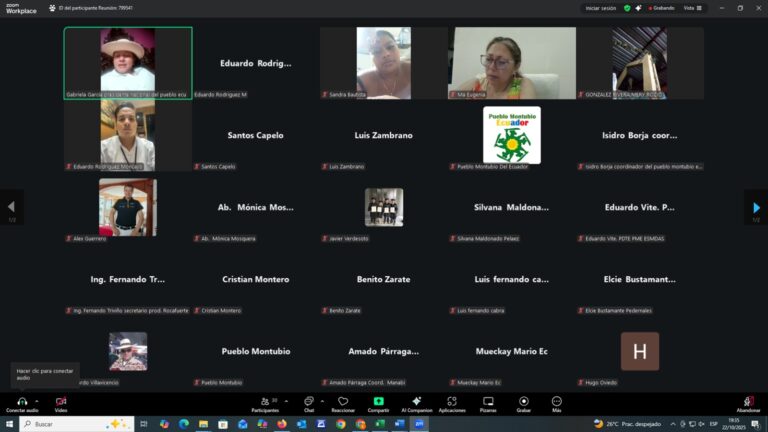Select Pueblo Montubio Ecuador logo video tile
The width and height of the screenshot is (768, 432).
[512, 135]
